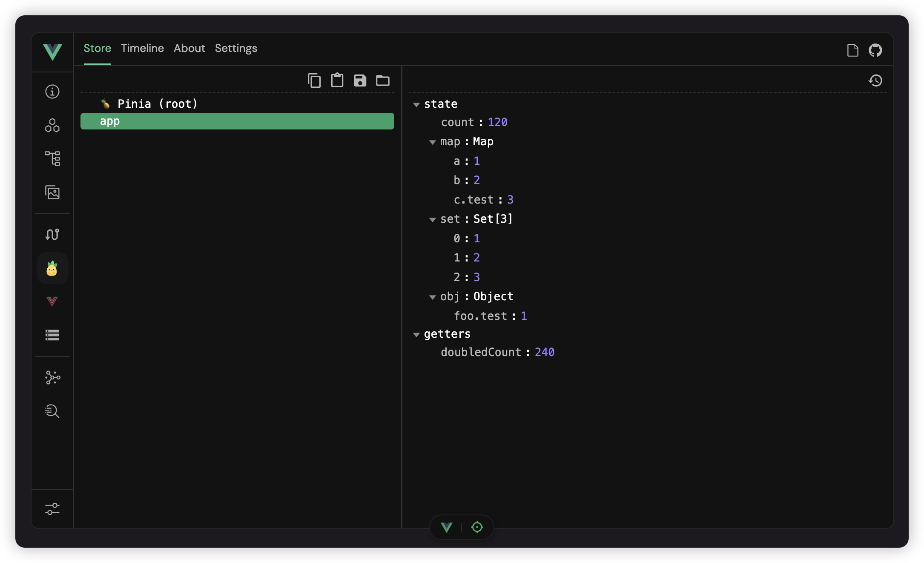
Task: Open the Router sidebar icon
Action: coord(52,234)
